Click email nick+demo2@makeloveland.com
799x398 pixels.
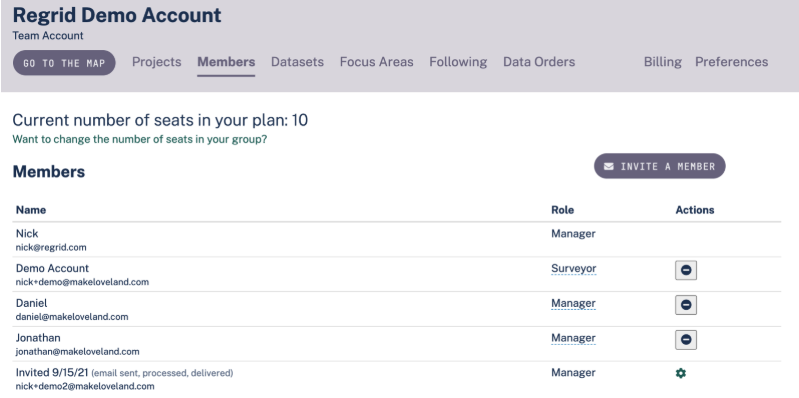[x=85, y=386]
